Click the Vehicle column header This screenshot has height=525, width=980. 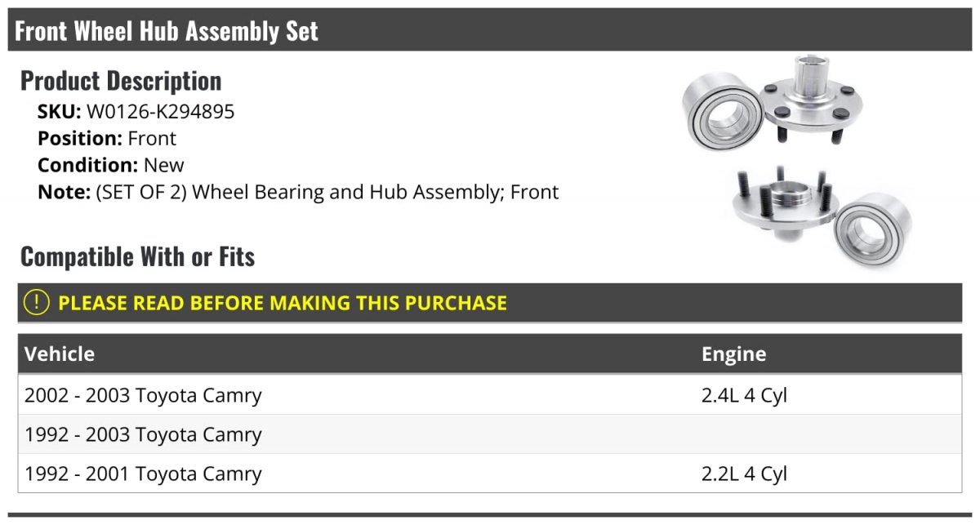[x=60, y=354]
